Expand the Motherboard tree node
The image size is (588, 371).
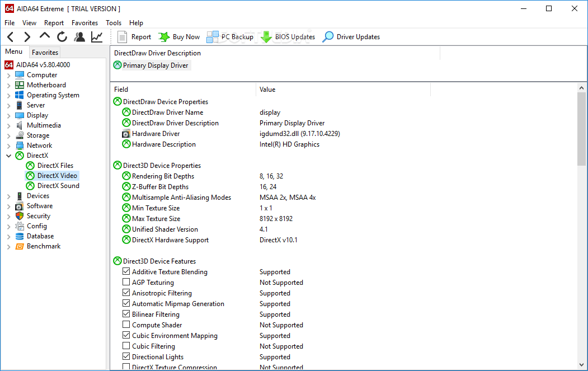[8, 86]
